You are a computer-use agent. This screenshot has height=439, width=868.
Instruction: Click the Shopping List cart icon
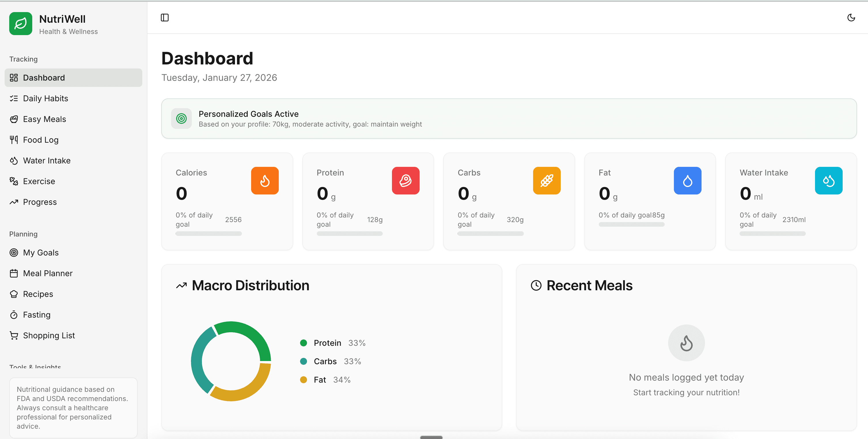coord(14,335)
